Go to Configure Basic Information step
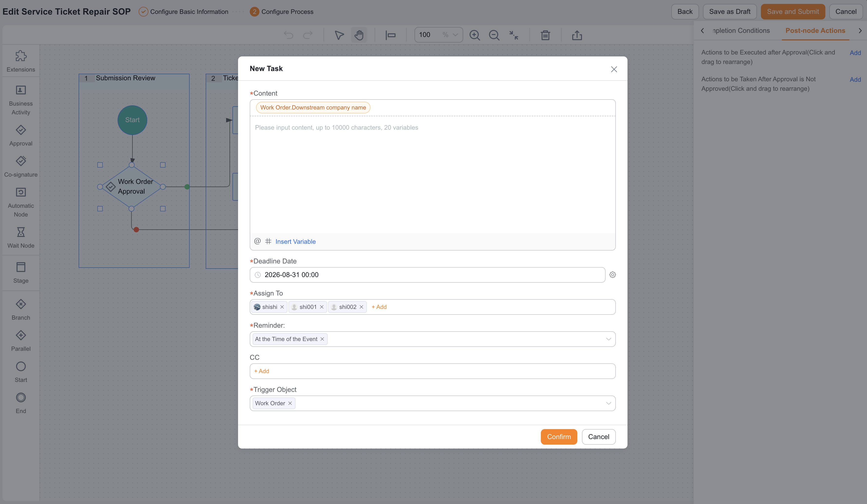The width and height of the screenshot is (867, 504). pyautogui.click(x=183, y=12)
